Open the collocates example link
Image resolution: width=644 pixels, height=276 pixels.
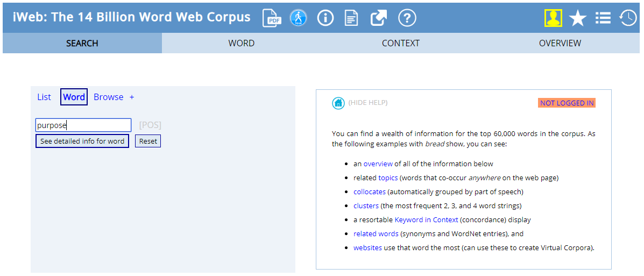(369, 192)
